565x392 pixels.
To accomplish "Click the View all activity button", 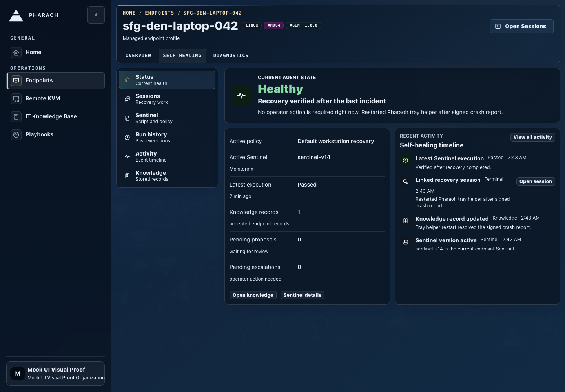I will 532,137.
